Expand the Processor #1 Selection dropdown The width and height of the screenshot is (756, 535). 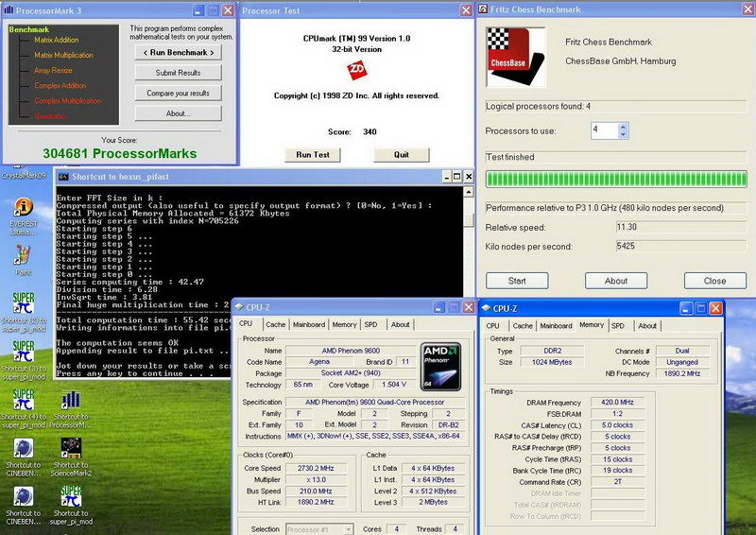tap(348, 529)
